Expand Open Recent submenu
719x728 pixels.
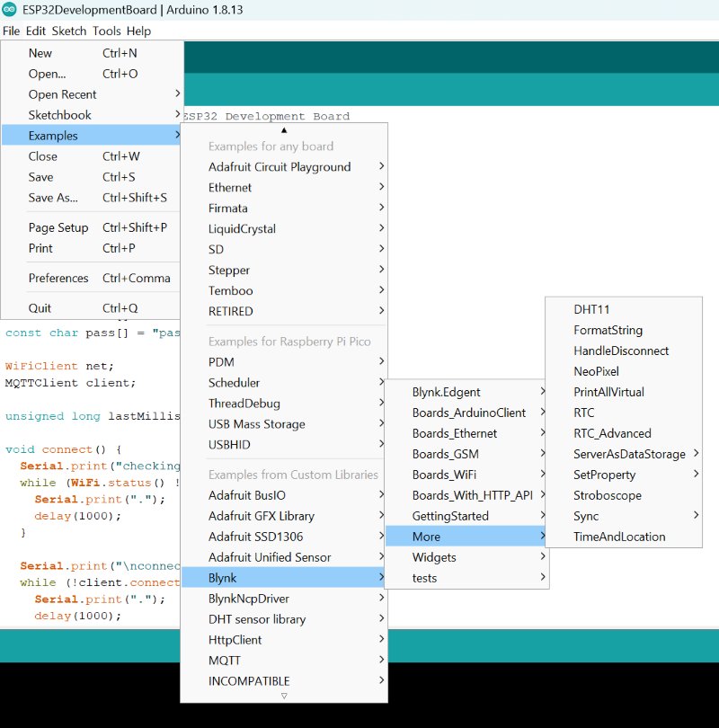[92, 94]
